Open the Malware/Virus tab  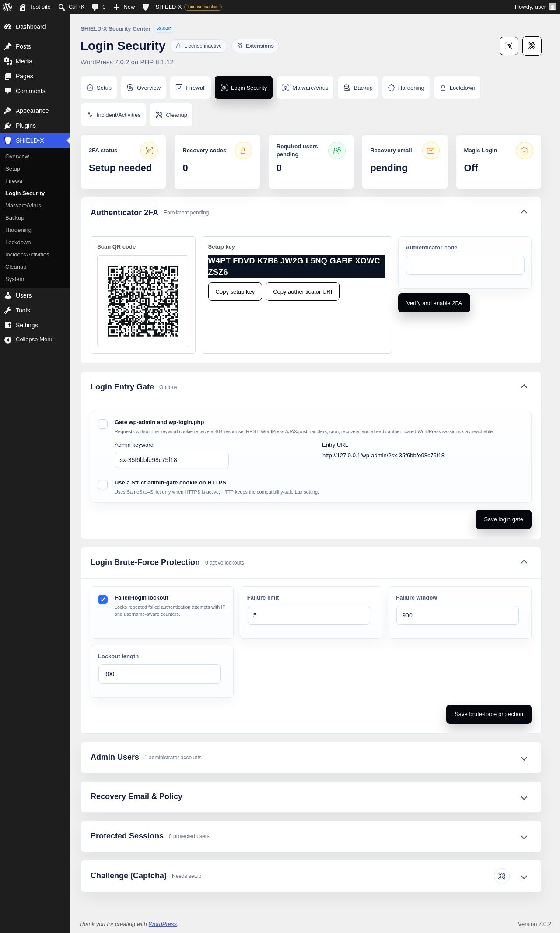coord(305,88)
